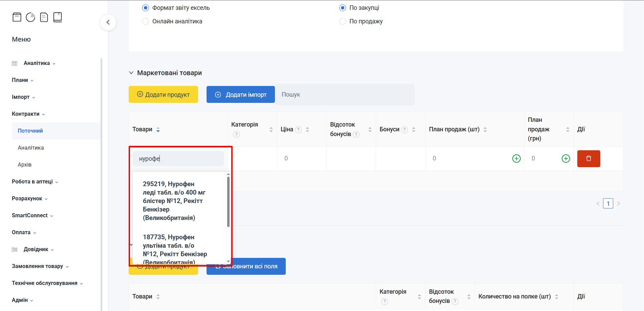The image size is (644, 311).
Task: Collapse the Маркетовані товари section
Action: [131, 73]
